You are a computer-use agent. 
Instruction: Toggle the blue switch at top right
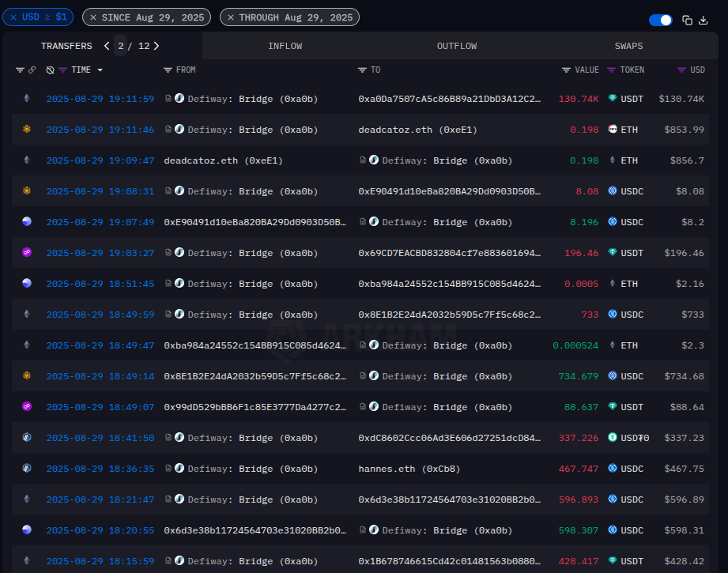pyautogui.click(x=660, y=21)
